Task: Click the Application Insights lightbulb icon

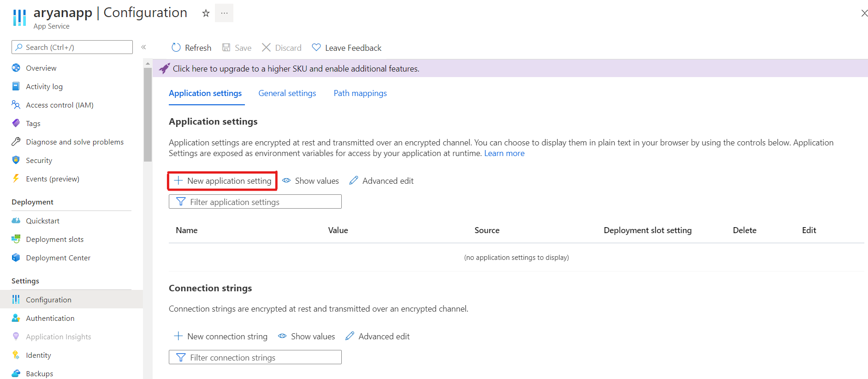Action: 16,337
